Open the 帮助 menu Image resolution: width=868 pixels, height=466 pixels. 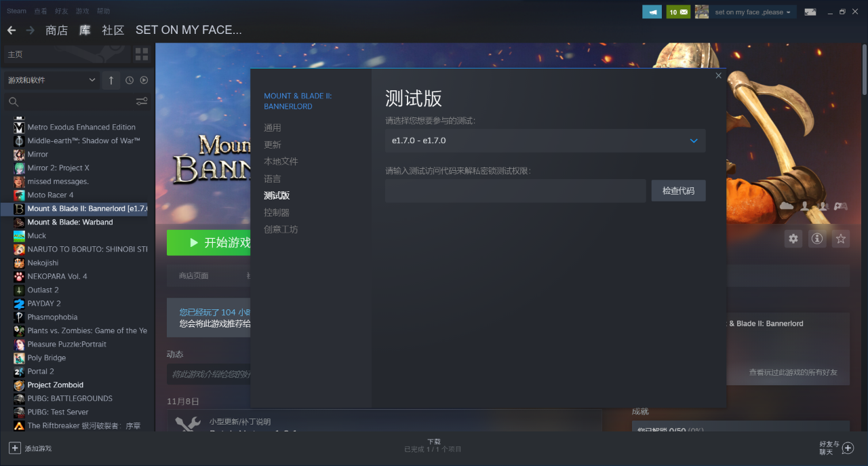click(103, 12)
